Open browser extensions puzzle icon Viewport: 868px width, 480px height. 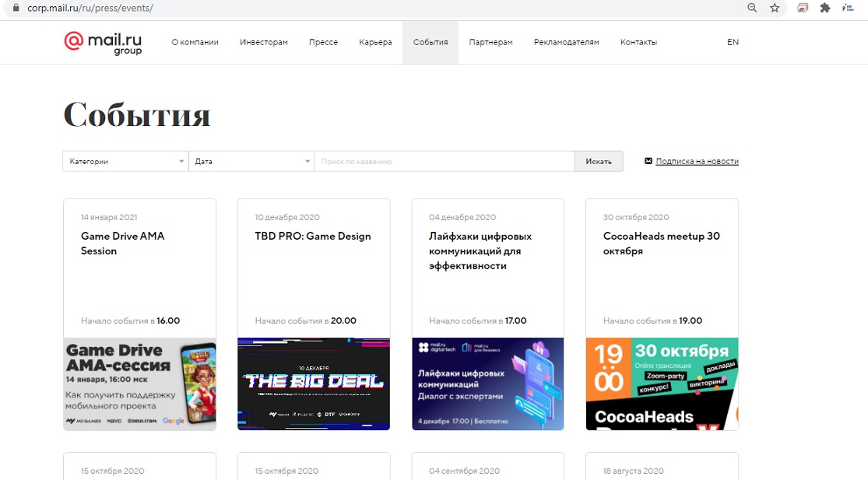point(825,8)
